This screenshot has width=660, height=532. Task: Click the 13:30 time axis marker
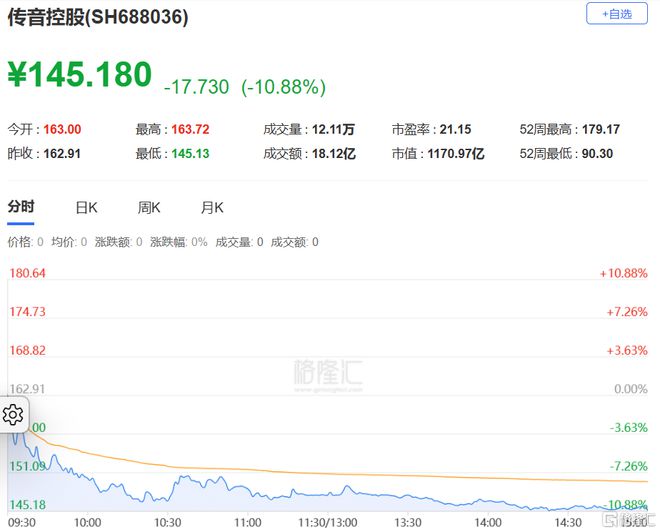(x=408, y=523)
